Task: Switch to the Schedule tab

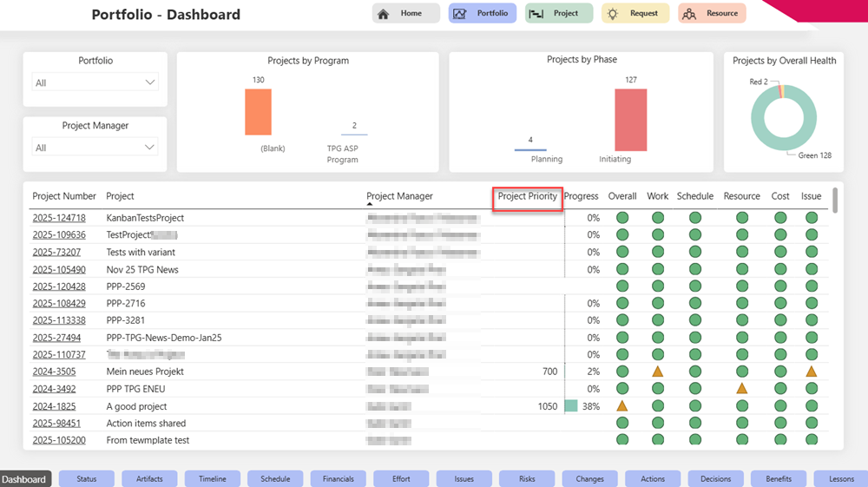Action: 275,478
